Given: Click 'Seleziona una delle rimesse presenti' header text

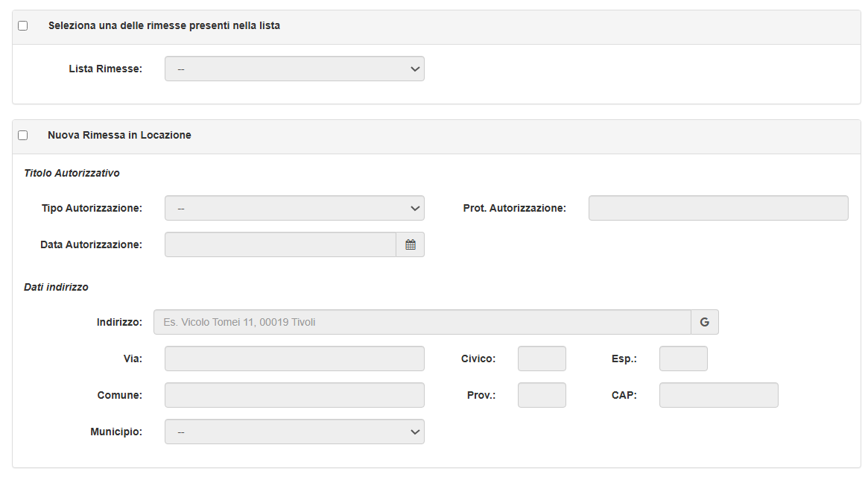Looking at the screenshot, I should point(164,25).
